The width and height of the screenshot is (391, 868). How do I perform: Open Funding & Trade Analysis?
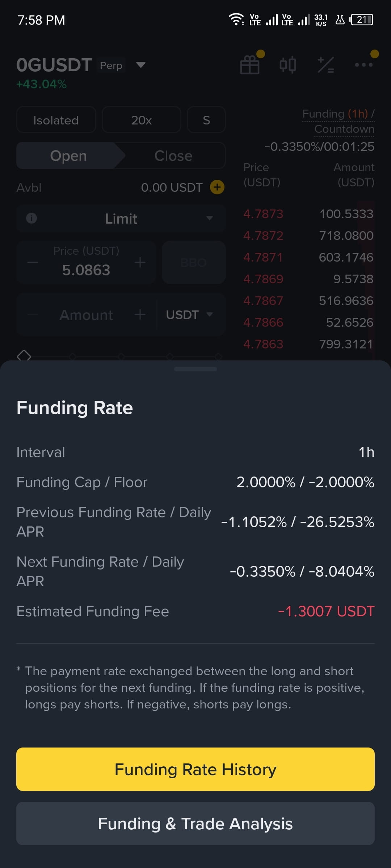195,823
